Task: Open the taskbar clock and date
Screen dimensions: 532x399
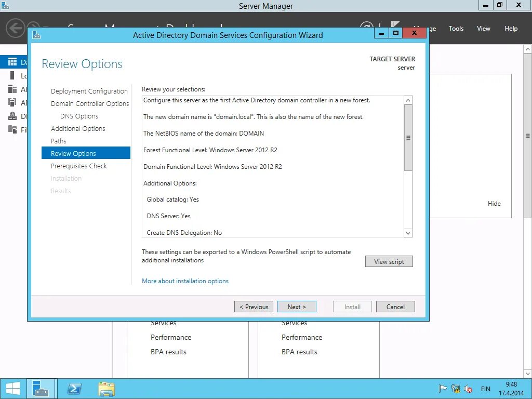Action: coord(511,389)
